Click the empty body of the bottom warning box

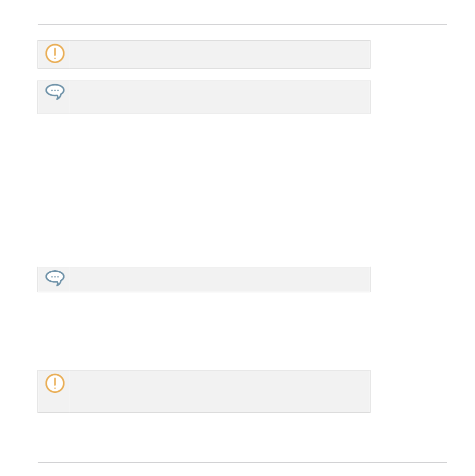pyautogui.click(x=219, y=391)
